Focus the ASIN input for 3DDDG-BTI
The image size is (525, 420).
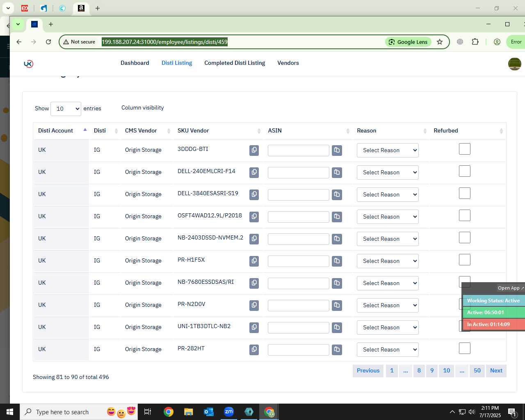[299, 151]
